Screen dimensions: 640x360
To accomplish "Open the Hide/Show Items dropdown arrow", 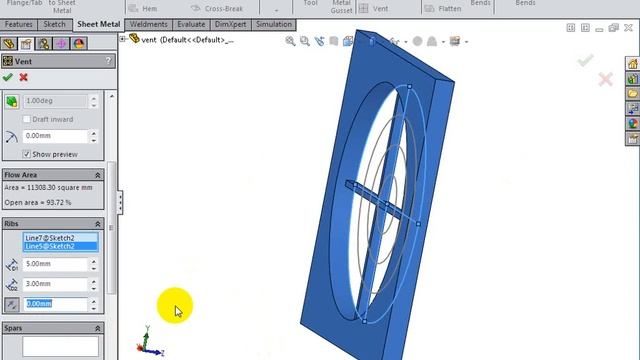I will coord(405,42).
